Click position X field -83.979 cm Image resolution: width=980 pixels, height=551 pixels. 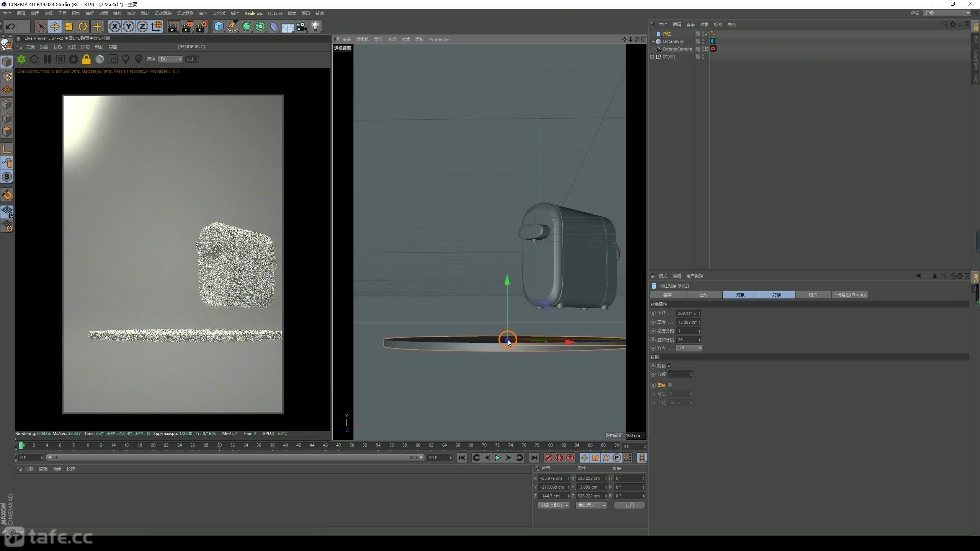(x=554, y=478)
